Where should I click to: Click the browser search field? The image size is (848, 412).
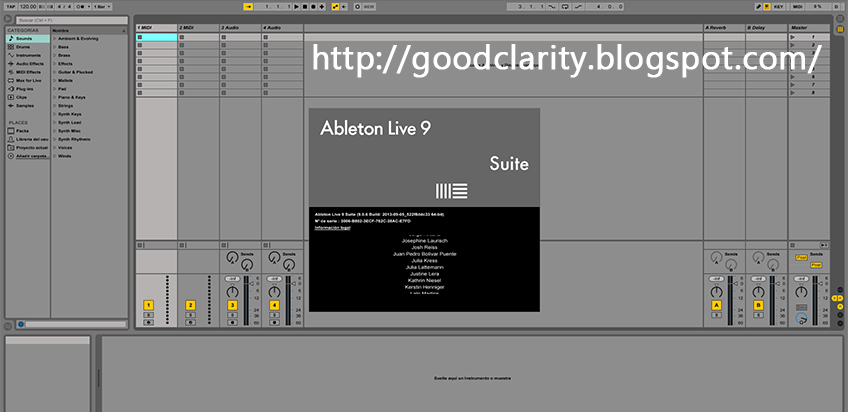71,20
